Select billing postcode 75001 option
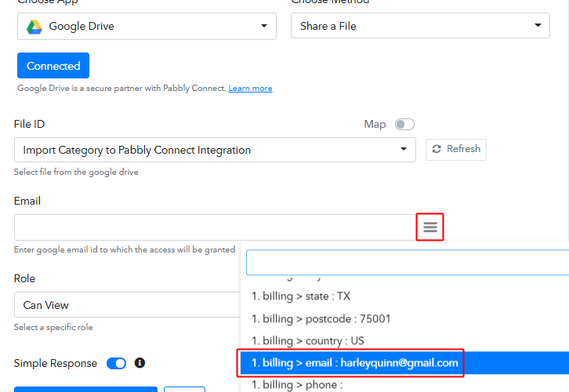 pyautogui.click(x=404, y=318)
